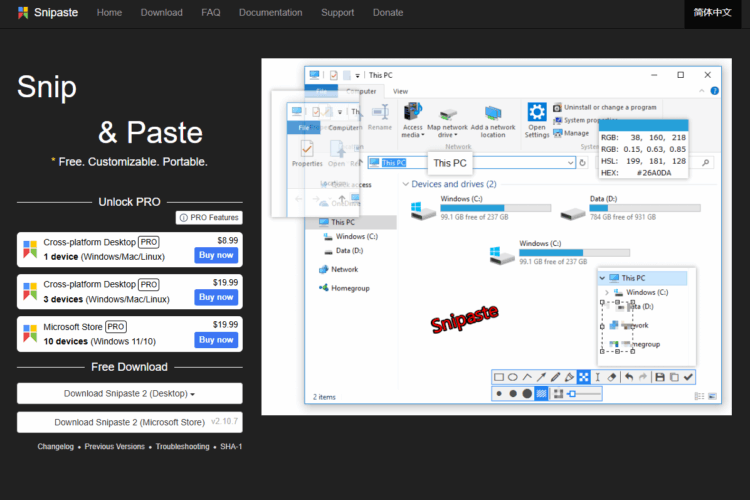Viewport: 750px width, 500px height.
Task: Collapse the Explorer ribbon with the chevron
Action: coord(701,91)
